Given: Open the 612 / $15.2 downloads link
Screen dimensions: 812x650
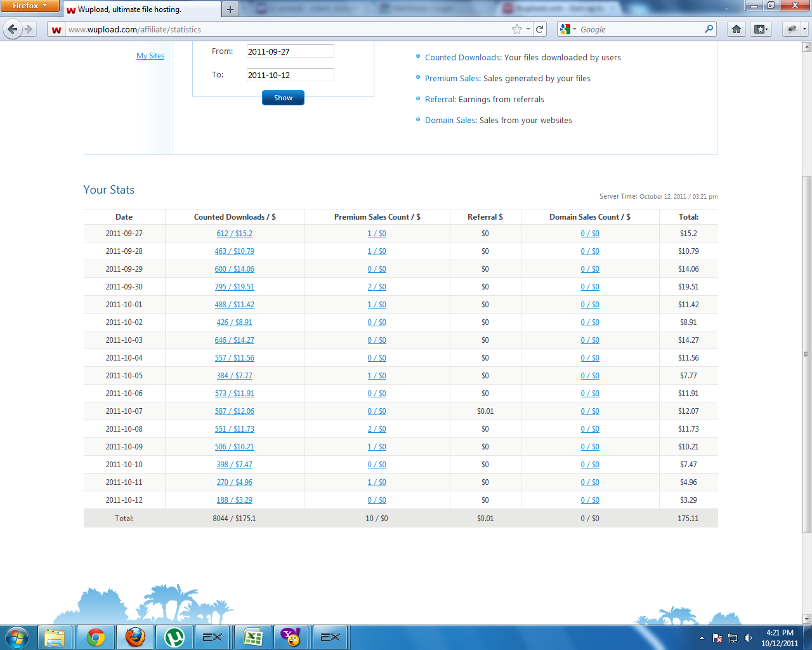Looking at the screenshot, I should coord(234,234).
